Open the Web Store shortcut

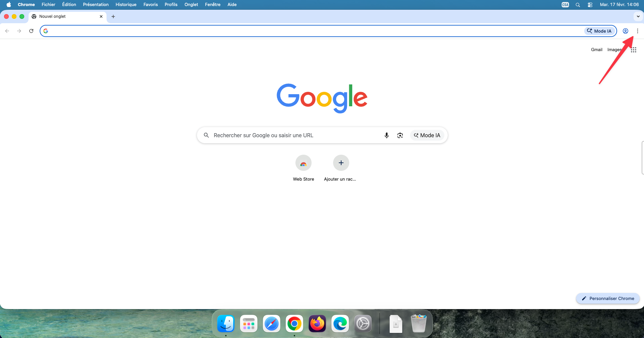(x=304, y=163)
